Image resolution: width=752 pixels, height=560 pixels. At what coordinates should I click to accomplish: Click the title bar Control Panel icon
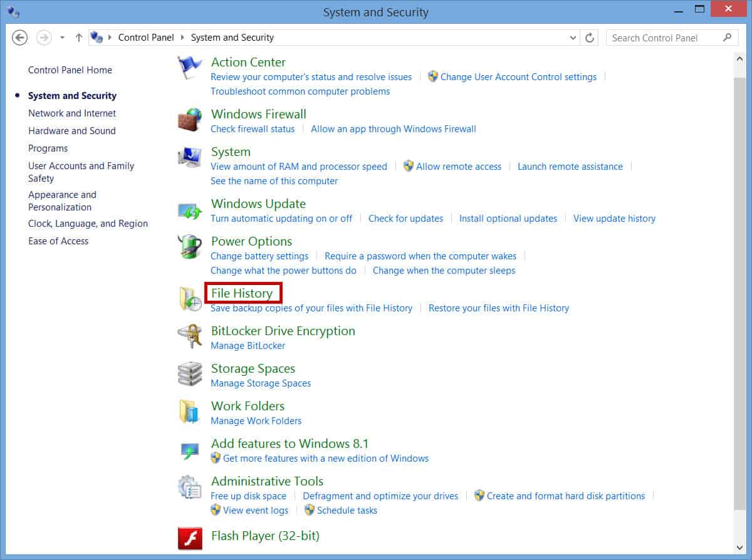point(13,11)
